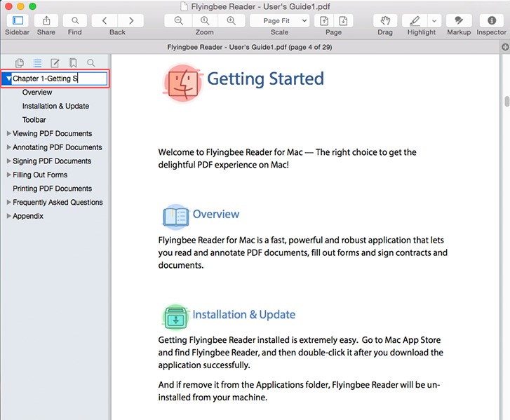Image resolution: width=510 pixels, height=420 pixels.
Task: Click the Getting Started heading text
Action: [265, 79]
